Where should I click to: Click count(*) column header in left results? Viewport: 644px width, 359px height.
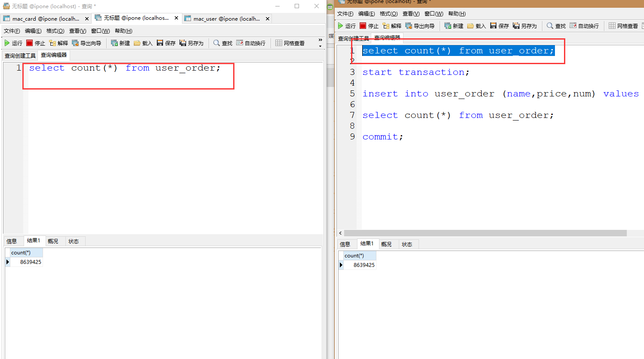(26, 253)
